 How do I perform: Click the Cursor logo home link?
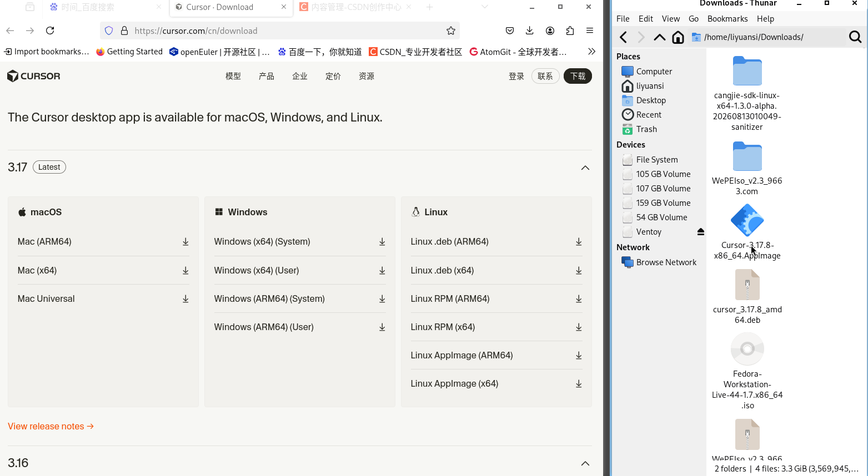34,76
